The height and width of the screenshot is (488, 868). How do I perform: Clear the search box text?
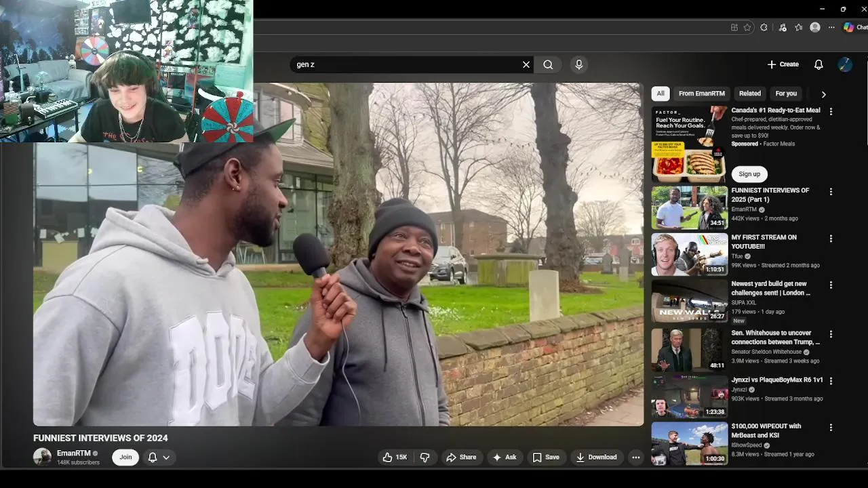pos(526,64)
